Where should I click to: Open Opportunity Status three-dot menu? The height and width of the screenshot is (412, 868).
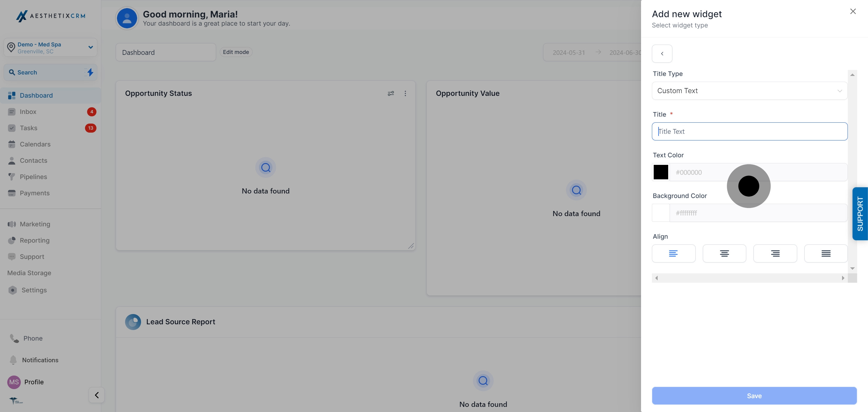pyautogui.click(x=405, y=93)
